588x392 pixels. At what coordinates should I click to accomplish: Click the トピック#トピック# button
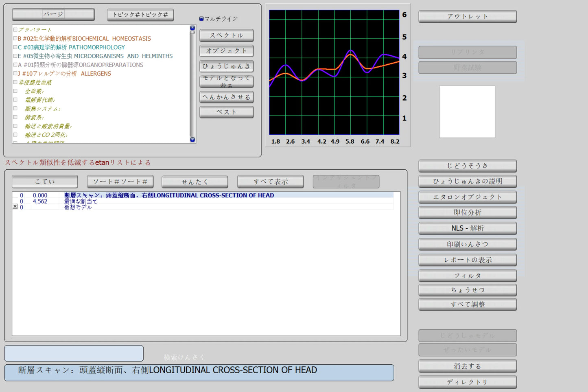pos(140,15)
